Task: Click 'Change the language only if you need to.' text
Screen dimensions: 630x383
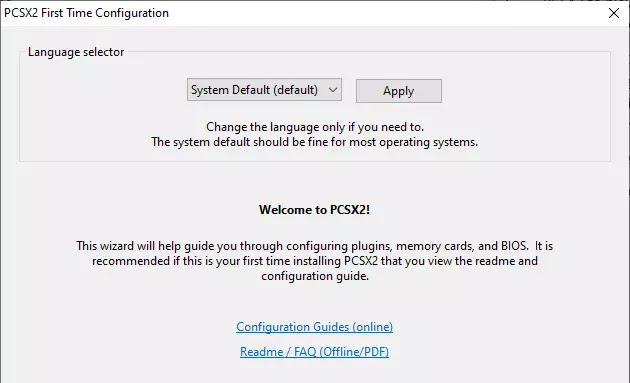Action: tap(315, 127)
